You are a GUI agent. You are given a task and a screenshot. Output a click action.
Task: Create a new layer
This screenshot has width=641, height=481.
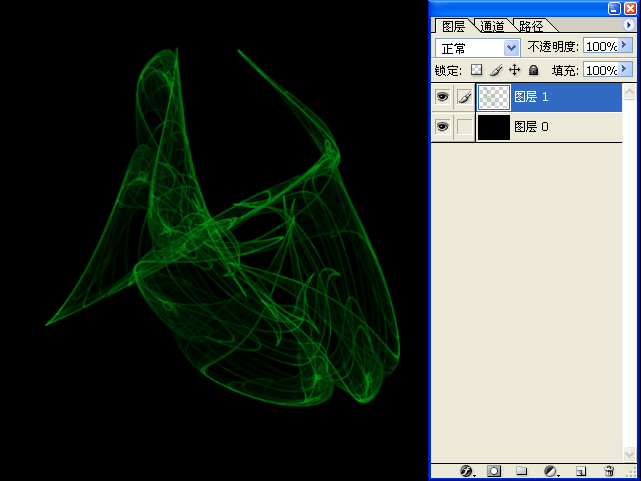click(x=580, y=471)
